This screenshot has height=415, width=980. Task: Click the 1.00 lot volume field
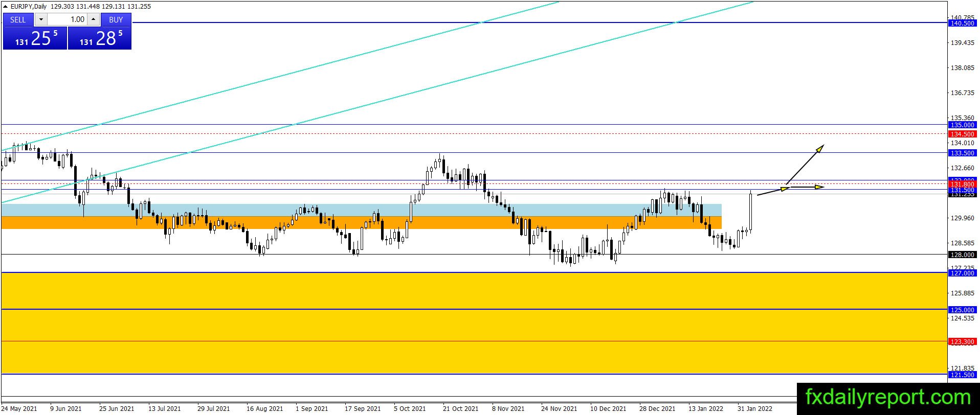coord(67,20)
